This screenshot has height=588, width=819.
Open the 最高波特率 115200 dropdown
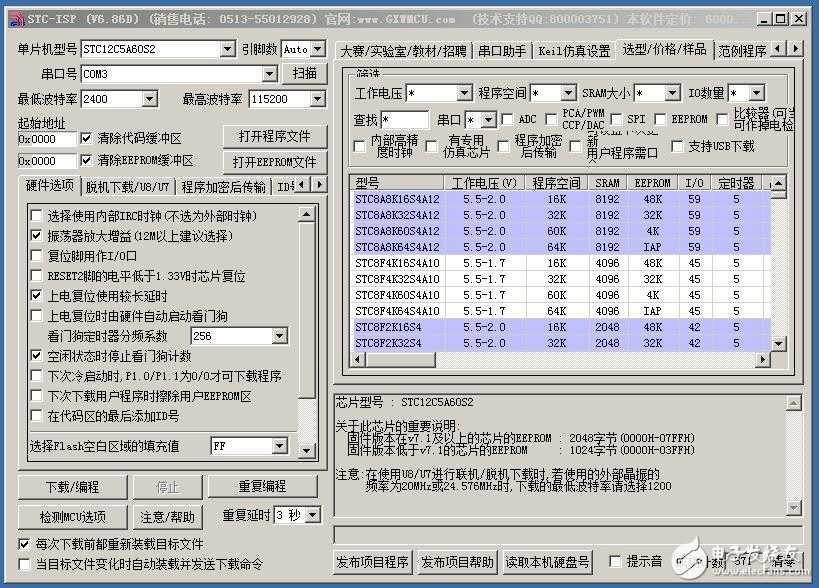click(x=318, y=99)
